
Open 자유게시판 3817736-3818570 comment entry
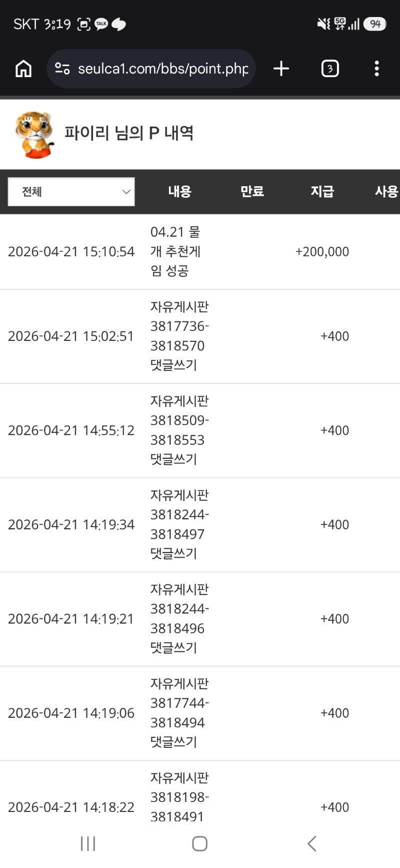tap(179, 336)
